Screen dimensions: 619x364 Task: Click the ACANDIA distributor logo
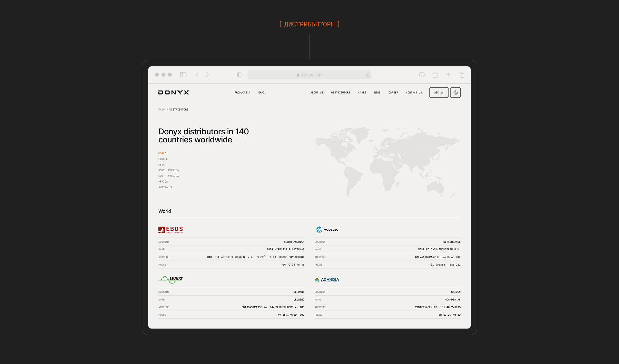click(x=327, y=280)
